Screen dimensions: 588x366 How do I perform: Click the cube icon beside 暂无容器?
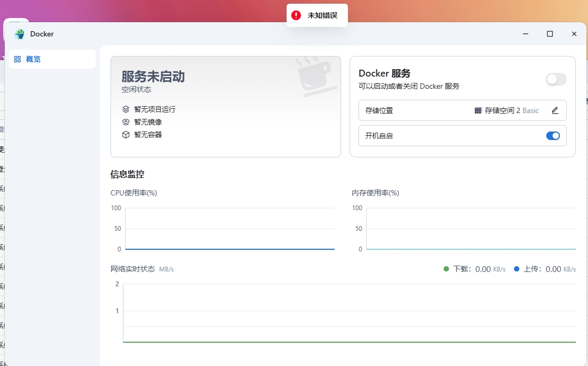[126, 135]
